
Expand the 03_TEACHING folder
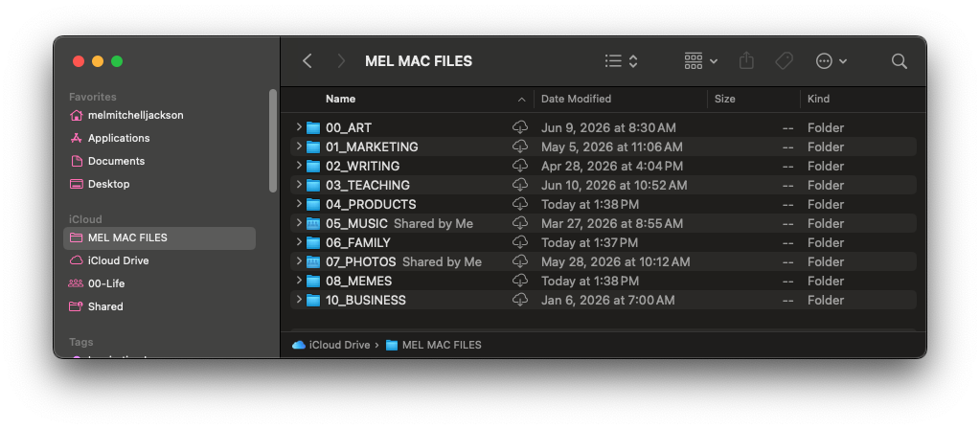click(299, 185)
